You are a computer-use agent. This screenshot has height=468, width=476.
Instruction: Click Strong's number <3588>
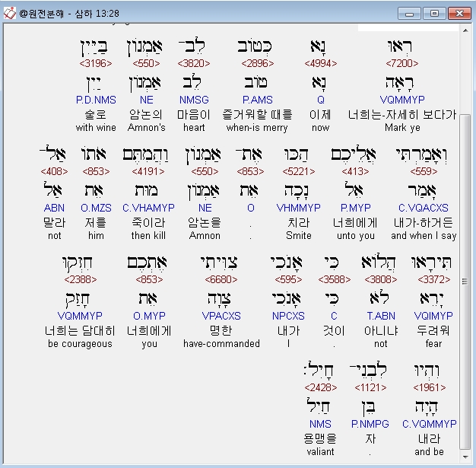click(335, 279)
